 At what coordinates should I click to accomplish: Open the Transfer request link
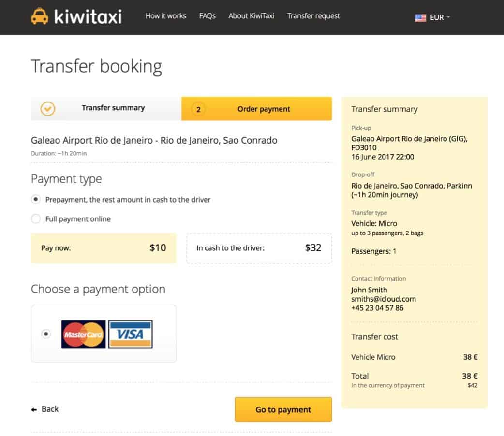click(313, 16)
